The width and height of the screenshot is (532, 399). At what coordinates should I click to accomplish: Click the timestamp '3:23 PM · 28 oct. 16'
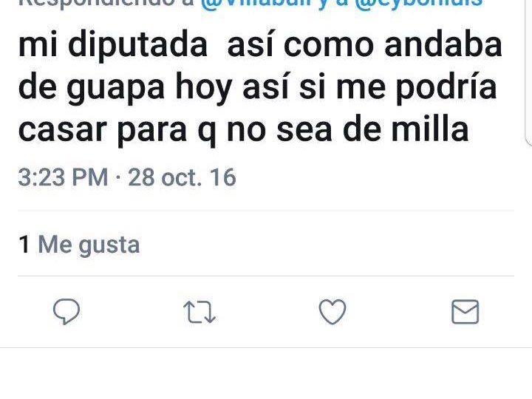coord(127,177)
